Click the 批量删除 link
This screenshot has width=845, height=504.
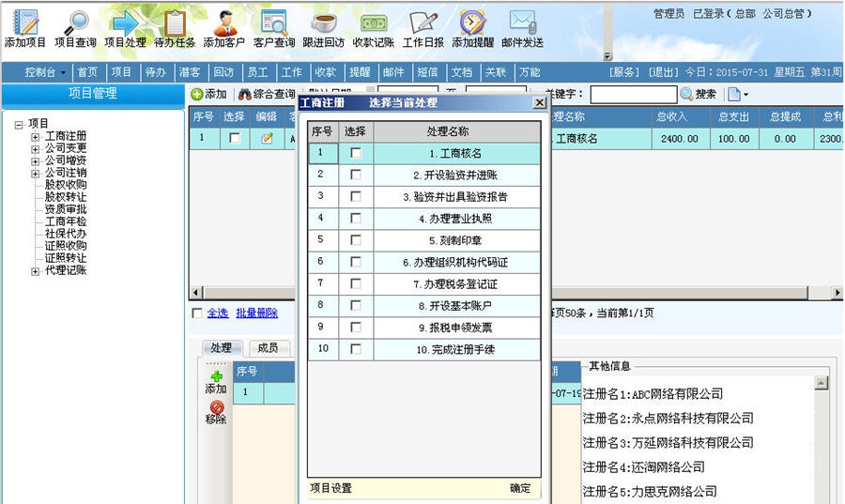pos(256,313)
